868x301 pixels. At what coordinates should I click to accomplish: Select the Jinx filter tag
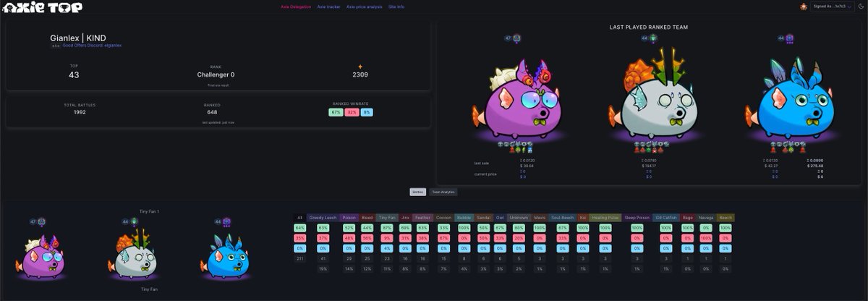pyautogui.click(x=405, y=217)
